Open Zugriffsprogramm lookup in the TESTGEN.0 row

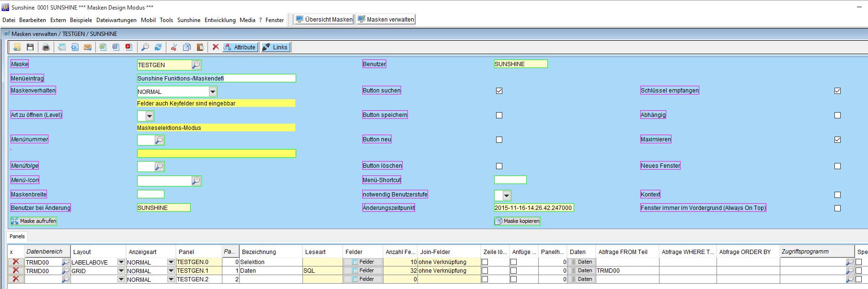click(850, 262)
